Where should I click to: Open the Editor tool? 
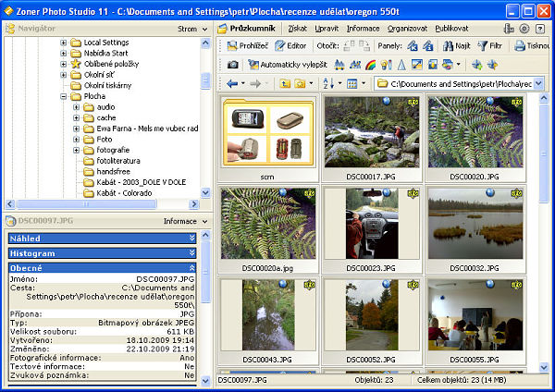tap(290, 45)
